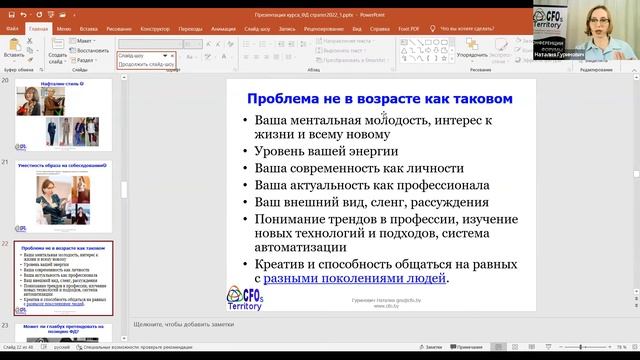The width and height of the screenshot is (640, 360).
Task: Follow the разными поколениями людей hyperlink
Action: click(354, 278)
